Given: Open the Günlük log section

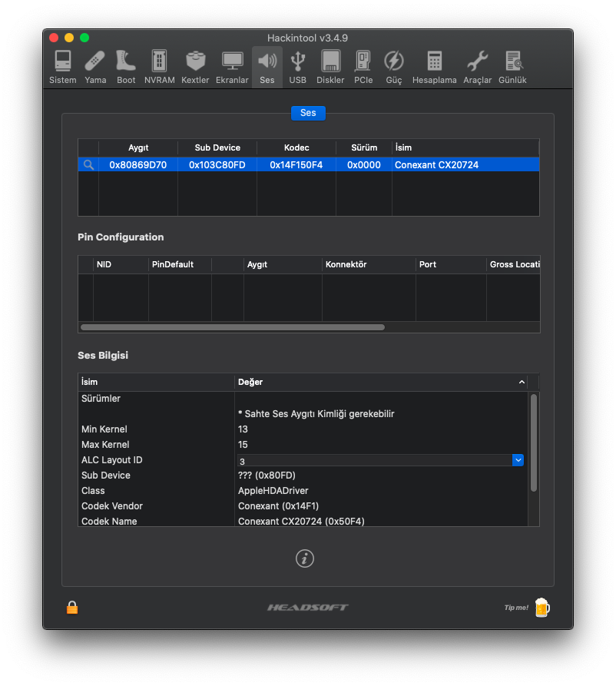Looking at the screenshot, I should 512,66.
